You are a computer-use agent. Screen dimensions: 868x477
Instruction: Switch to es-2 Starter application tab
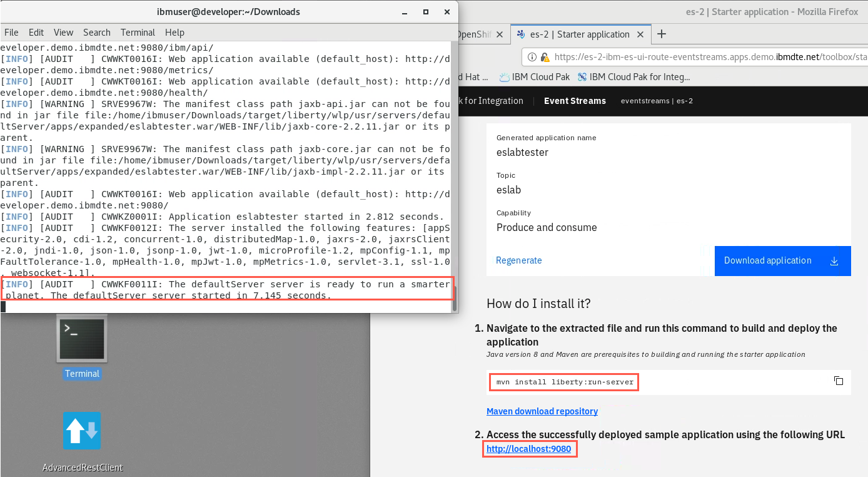click(x=580, y=34)
